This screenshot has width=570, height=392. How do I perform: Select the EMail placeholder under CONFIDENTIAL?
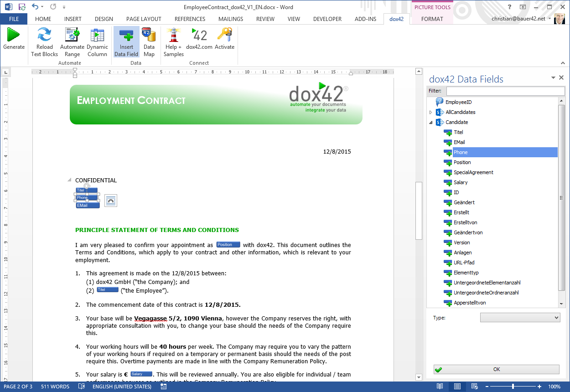click(x=88, y=206)
